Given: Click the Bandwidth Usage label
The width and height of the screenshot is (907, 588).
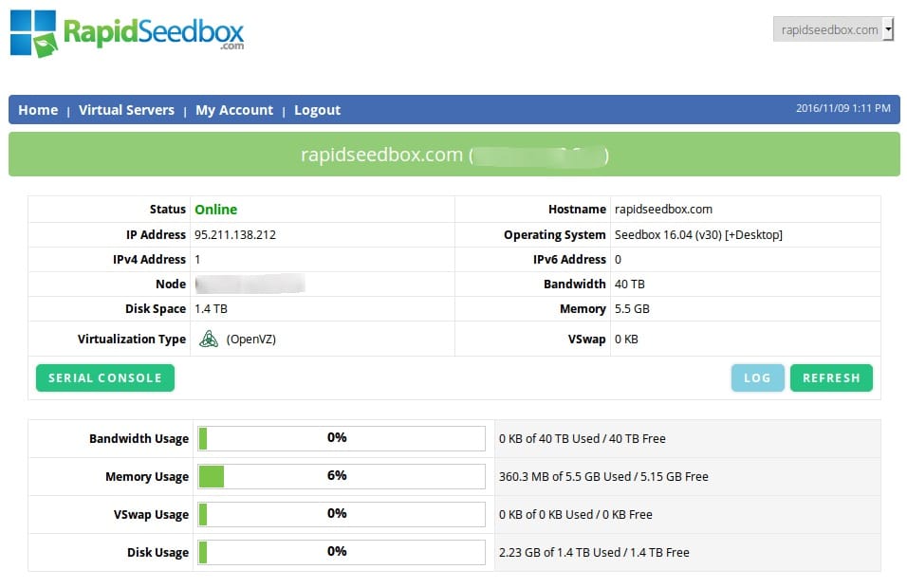Looking at the screenshot, I should pos(139,438).
